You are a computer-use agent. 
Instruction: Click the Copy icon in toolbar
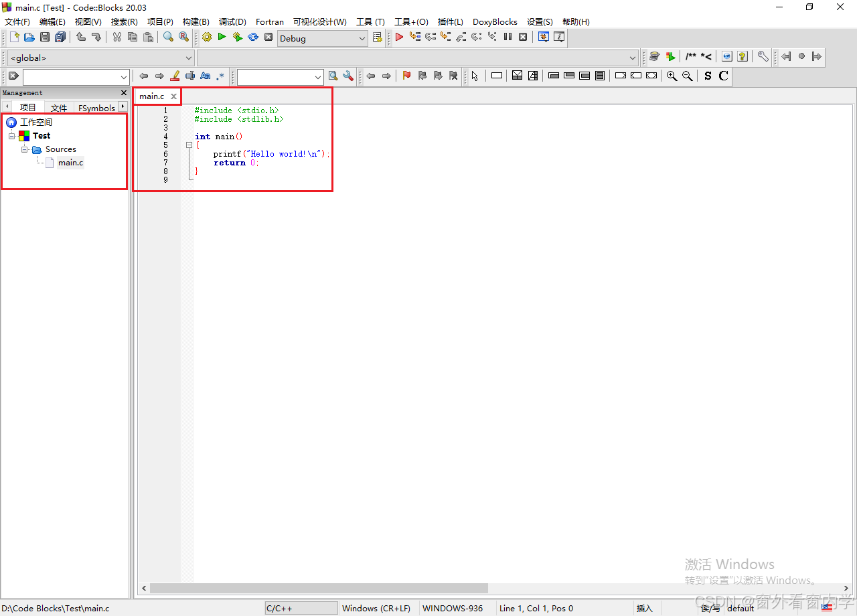pyautogui.click(x=133, y=37)
